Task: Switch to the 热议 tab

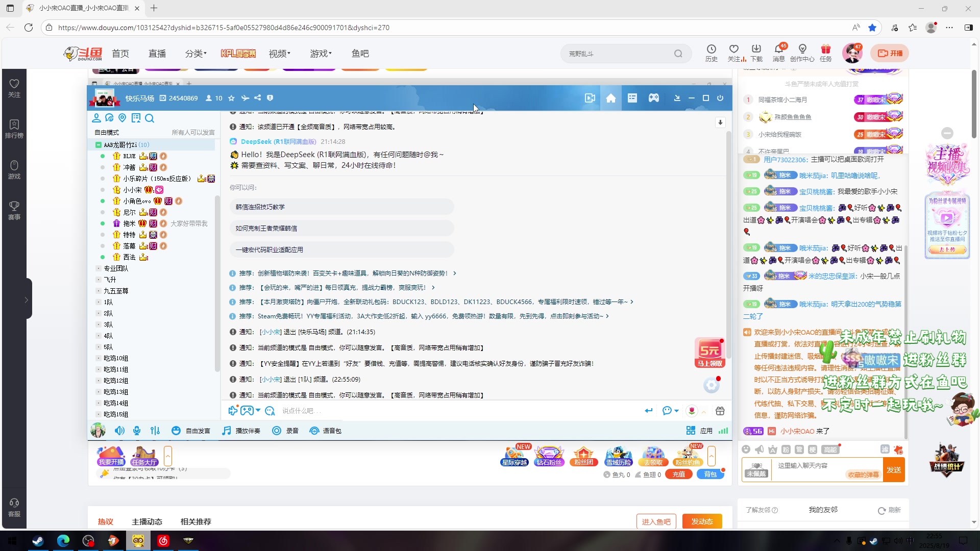Action: 106,521
